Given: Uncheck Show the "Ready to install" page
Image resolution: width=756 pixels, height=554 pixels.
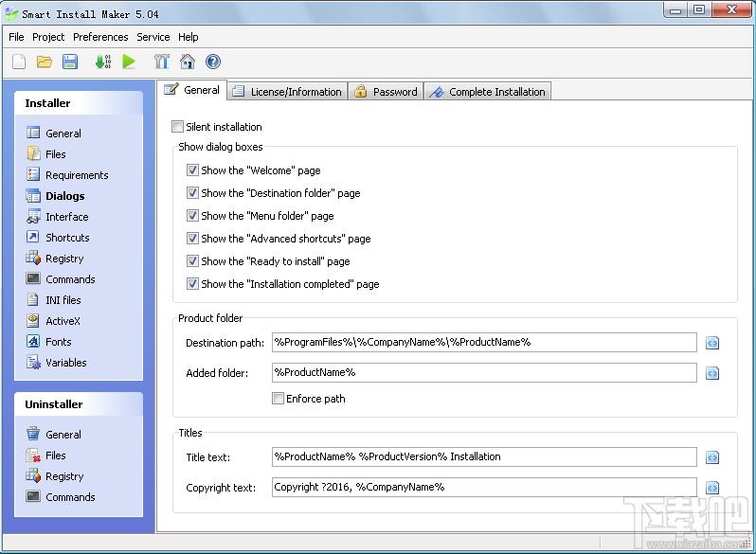Looking at the screenshot, I should click(x=192, y=260).
